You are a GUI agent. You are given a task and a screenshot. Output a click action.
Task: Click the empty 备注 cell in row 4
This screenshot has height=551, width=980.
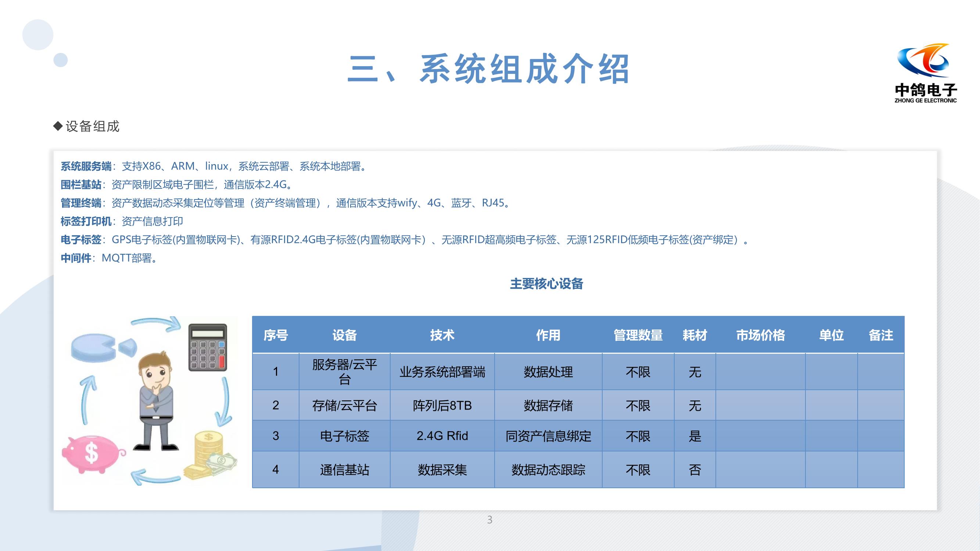(881, 470)
